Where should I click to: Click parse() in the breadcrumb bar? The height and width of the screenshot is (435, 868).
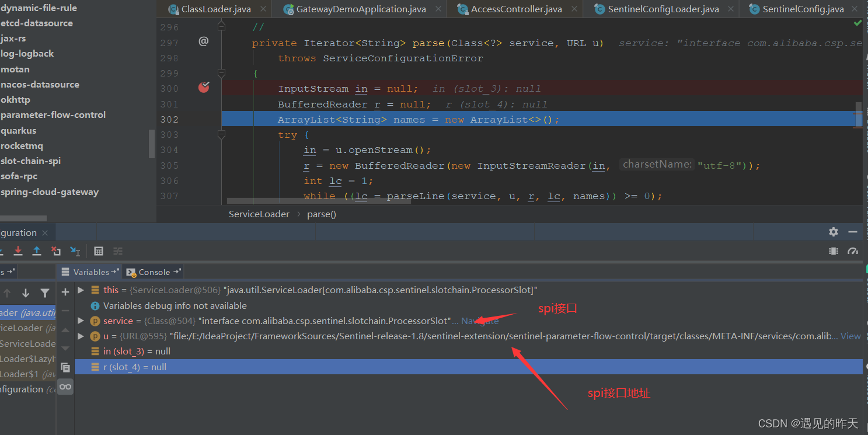pyautogui.click(x=322, y=214)
